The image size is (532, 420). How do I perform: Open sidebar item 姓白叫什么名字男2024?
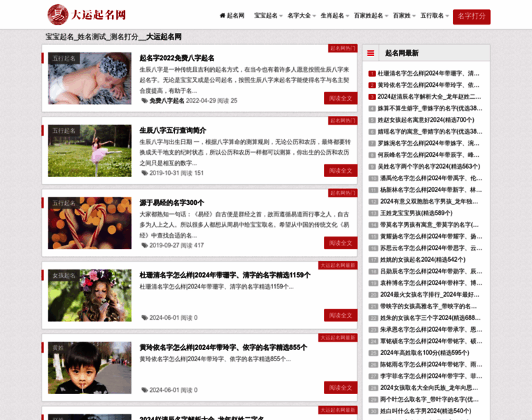click(426, 411)
